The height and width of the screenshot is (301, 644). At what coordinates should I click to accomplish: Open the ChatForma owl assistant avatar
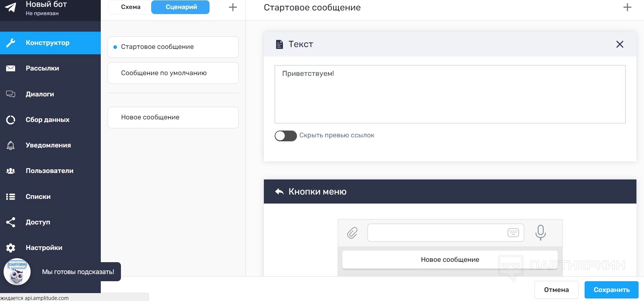click(17, 272)
